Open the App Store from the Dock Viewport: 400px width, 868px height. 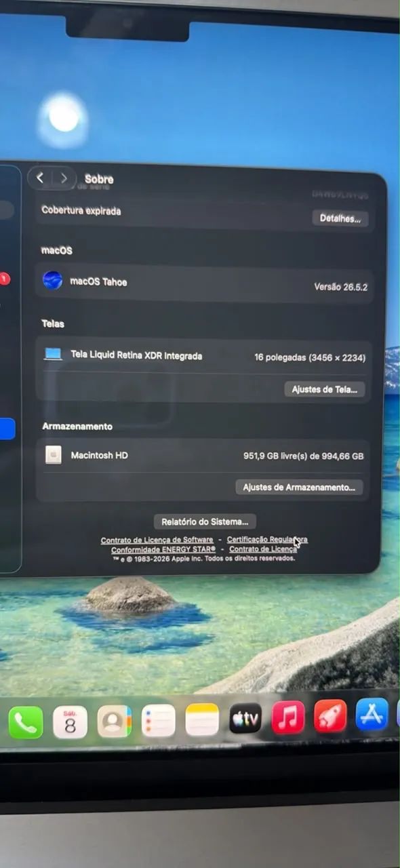[x=372, y=715]
